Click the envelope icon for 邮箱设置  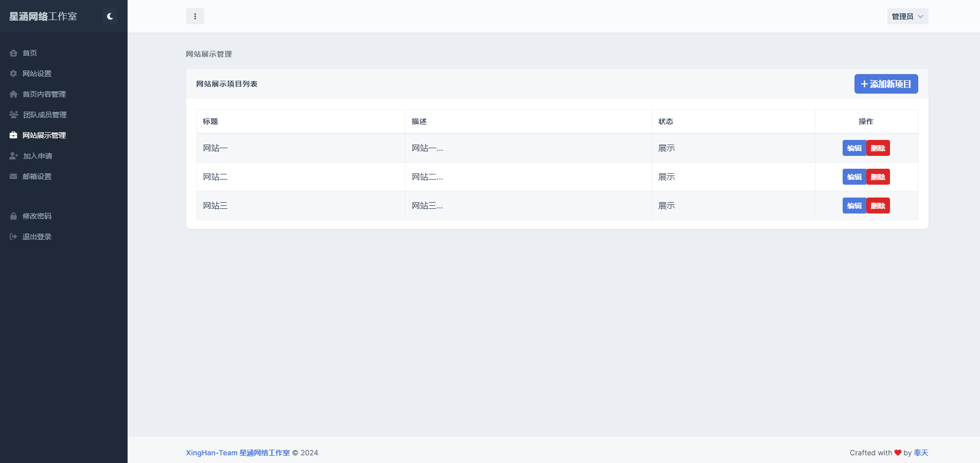[13, 176]
